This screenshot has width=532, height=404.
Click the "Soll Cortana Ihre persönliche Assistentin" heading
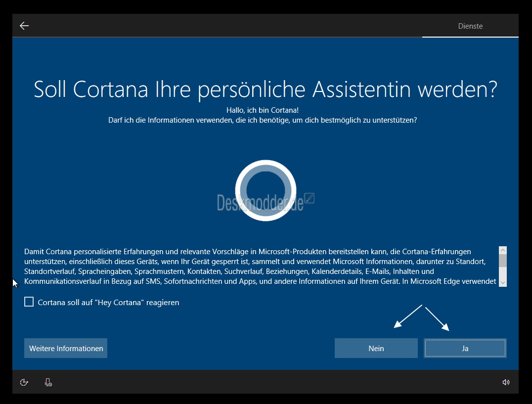tap(266, 90)
